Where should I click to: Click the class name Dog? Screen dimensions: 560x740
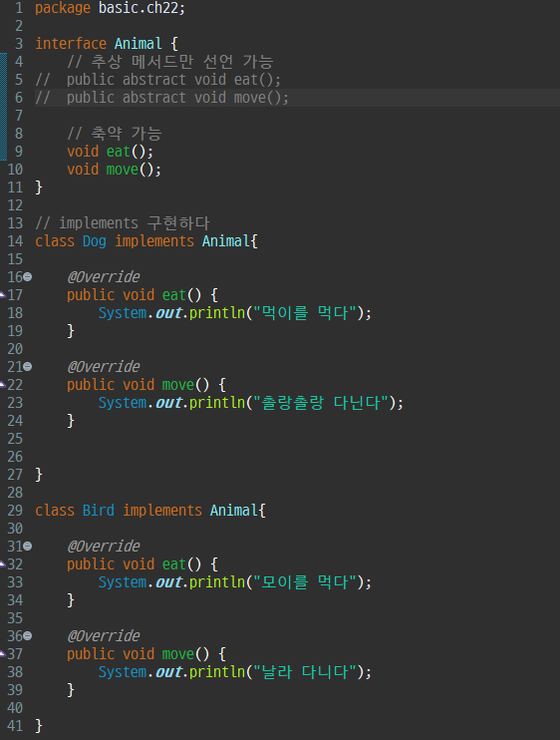pos(95,241)
